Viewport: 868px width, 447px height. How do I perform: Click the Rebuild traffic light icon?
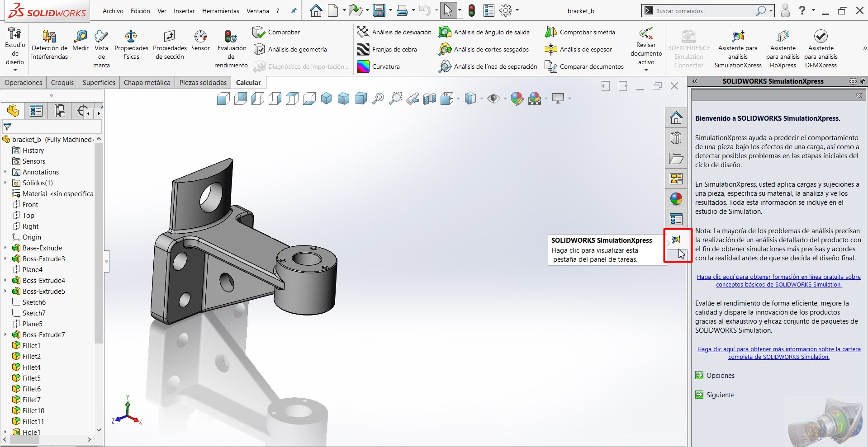point(472,10)
